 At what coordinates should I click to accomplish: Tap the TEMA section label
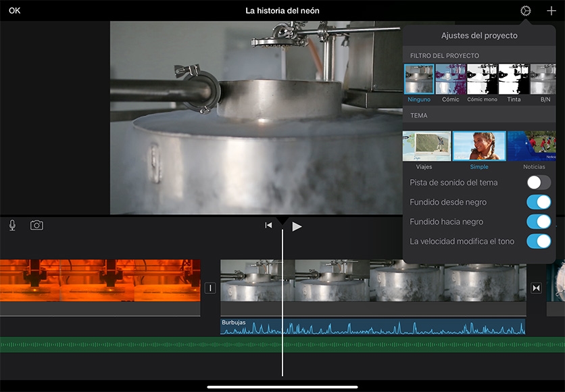point(419,116)
